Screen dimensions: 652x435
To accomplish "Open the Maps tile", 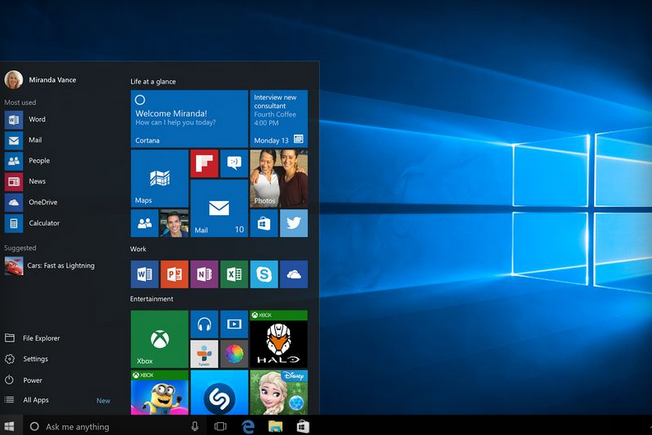I will tap(159, 178).
